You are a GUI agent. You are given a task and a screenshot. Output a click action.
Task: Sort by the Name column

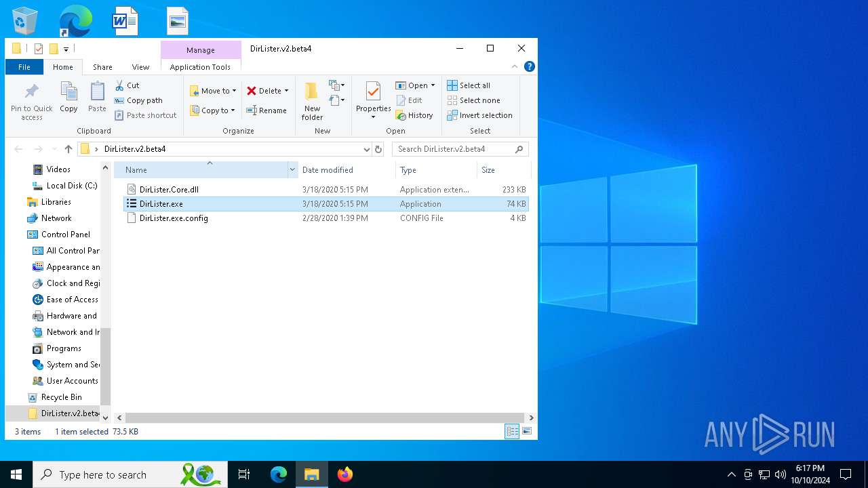[201, 170]
